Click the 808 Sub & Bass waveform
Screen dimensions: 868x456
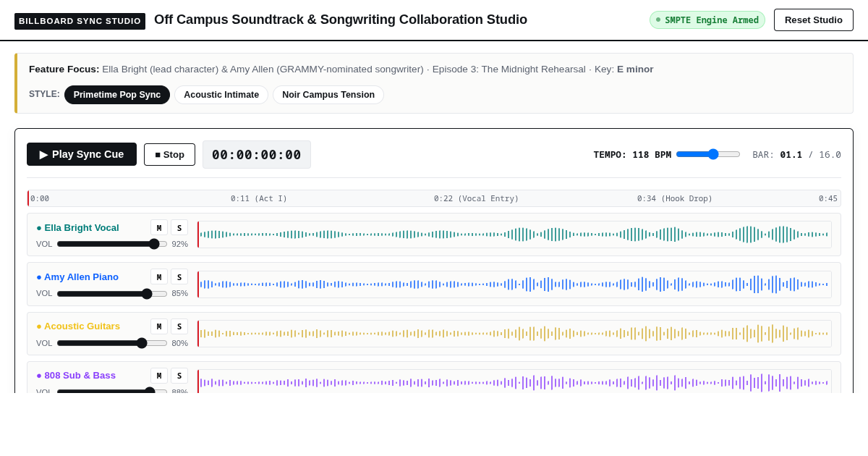point(514,381)
